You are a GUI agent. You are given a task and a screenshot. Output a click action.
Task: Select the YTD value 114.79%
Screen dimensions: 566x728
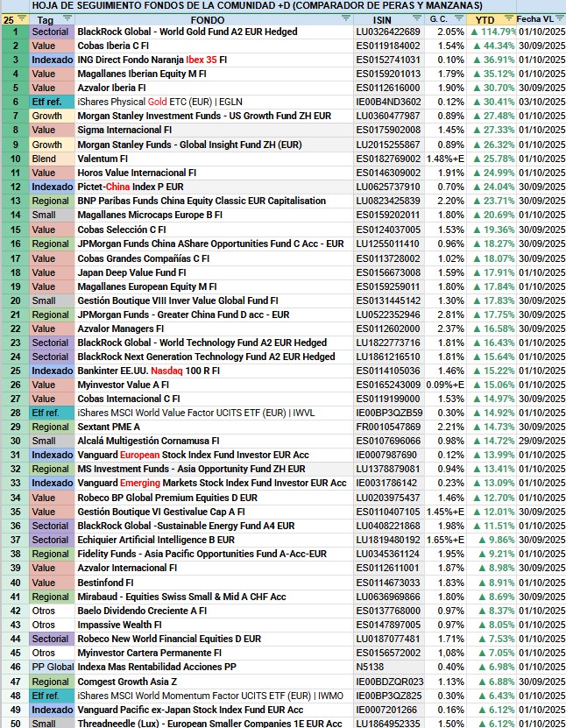click(493, 32)
